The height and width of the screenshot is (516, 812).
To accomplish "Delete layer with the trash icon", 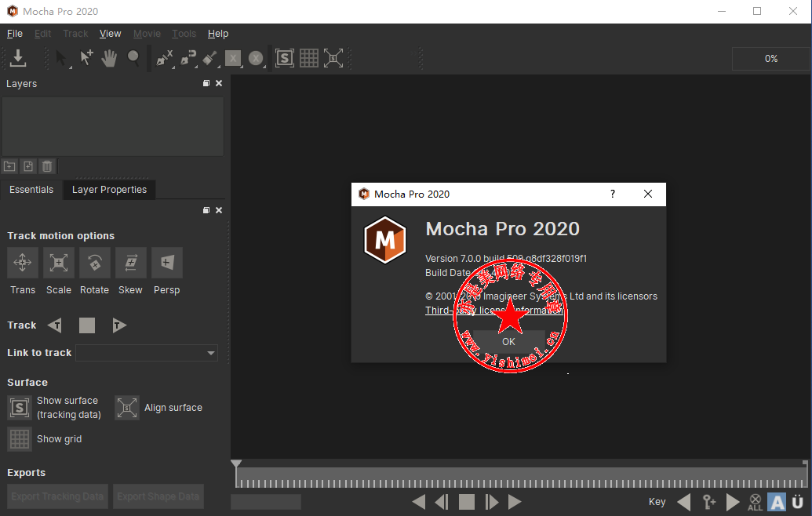I will pyautogui.click(x=47, y=166).
